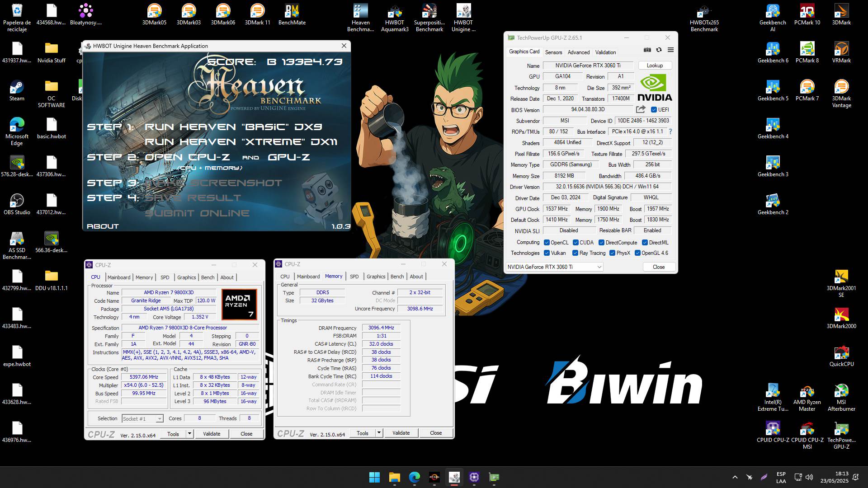Open Mainboard tab in CPU-Z CPU window

tap(119, 277)
